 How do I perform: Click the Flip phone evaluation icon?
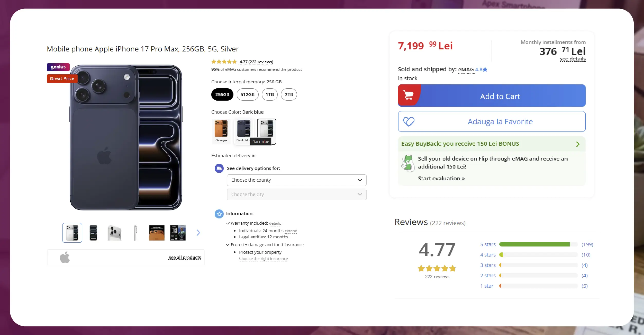[408, 163]
